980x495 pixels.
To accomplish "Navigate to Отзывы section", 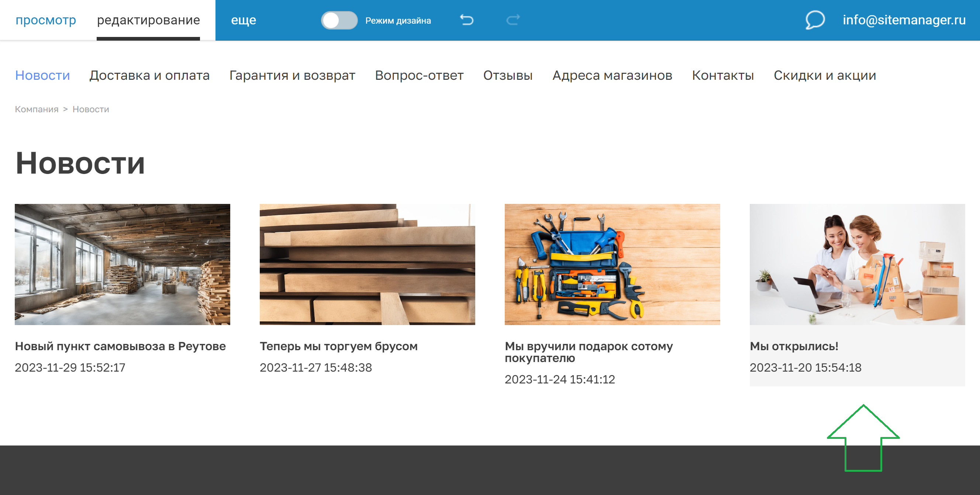I will (507, 75).
